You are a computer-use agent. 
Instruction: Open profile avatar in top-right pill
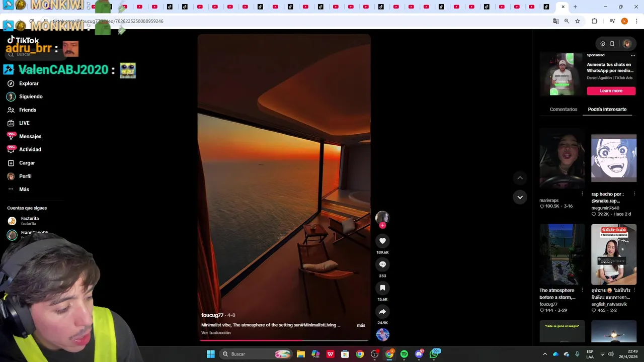click(x=626, y=44)
